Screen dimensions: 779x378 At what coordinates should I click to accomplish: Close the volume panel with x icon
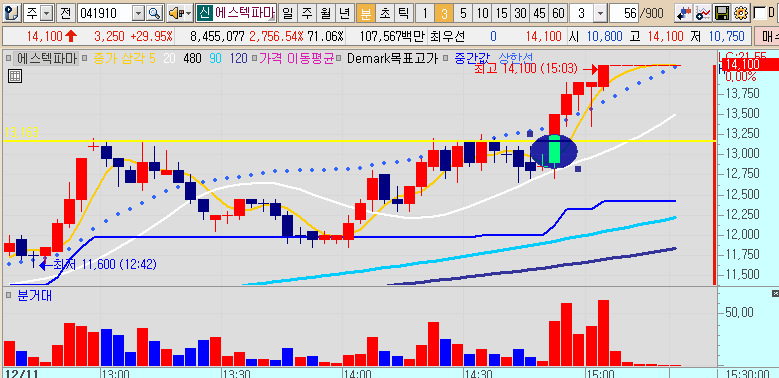click(x=775, y=294)
